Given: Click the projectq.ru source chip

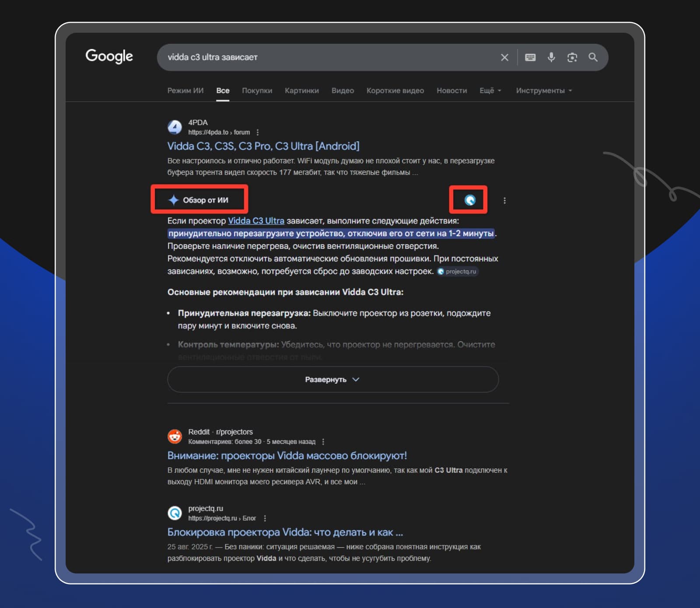Looking at the screenshot, I should [458, 272].
